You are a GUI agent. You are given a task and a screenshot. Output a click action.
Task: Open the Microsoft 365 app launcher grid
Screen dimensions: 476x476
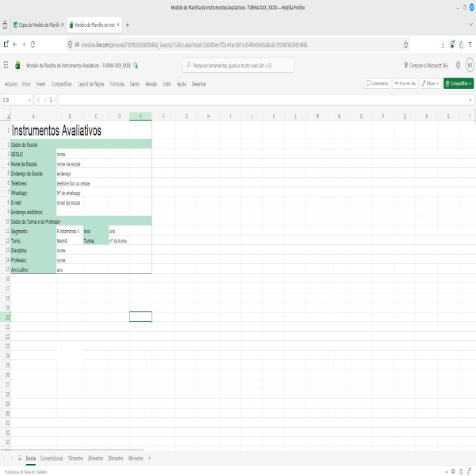coord(6,65)
